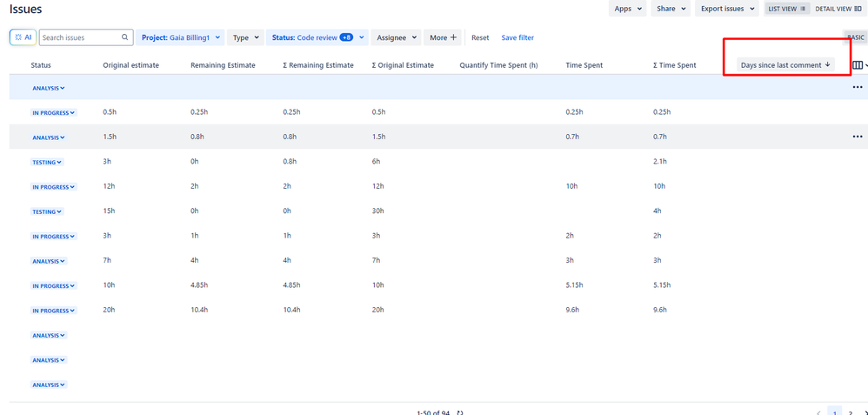Switch to Detail View
868x415 pixels.
838,9
